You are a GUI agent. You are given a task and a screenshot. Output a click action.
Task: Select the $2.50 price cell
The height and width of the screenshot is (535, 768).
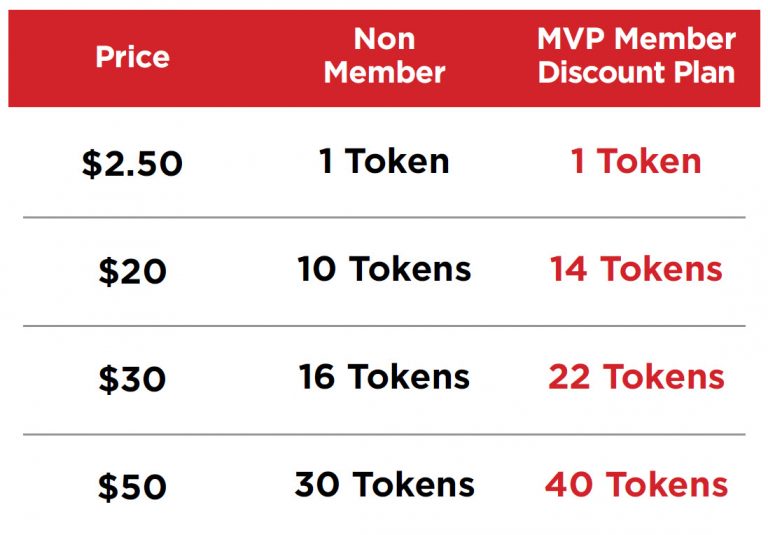tap(132, 163)
